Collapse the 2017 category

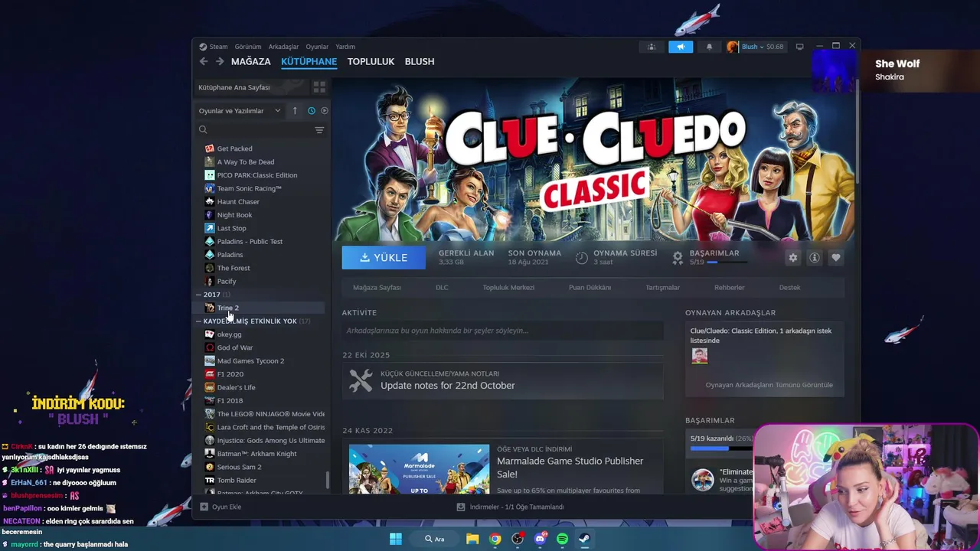pyautogui.click(x=199, y=295)
